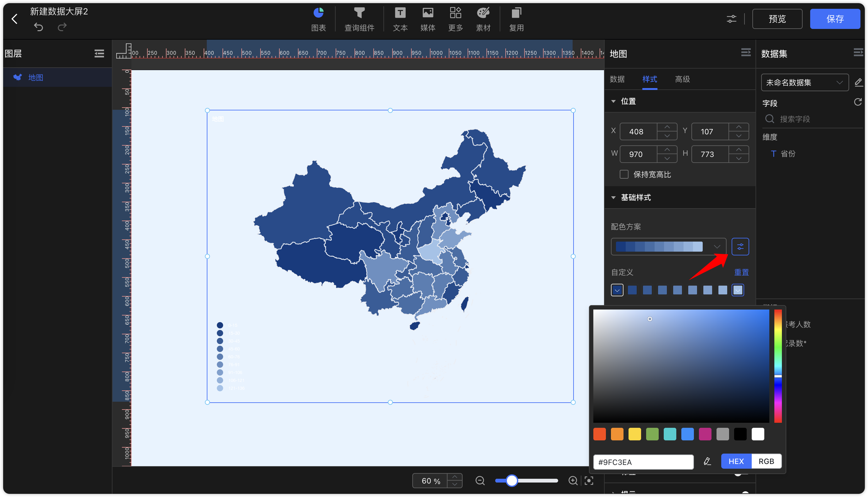Click the zoom slider handle
This screenshot has height=497, width=868.
coord(511,481)
